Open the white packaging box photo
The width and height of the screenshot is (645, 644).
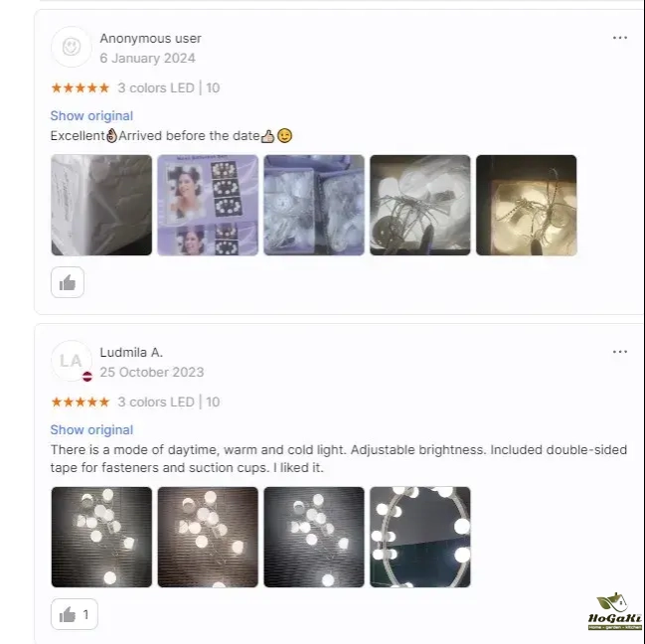tap(101, 205)
